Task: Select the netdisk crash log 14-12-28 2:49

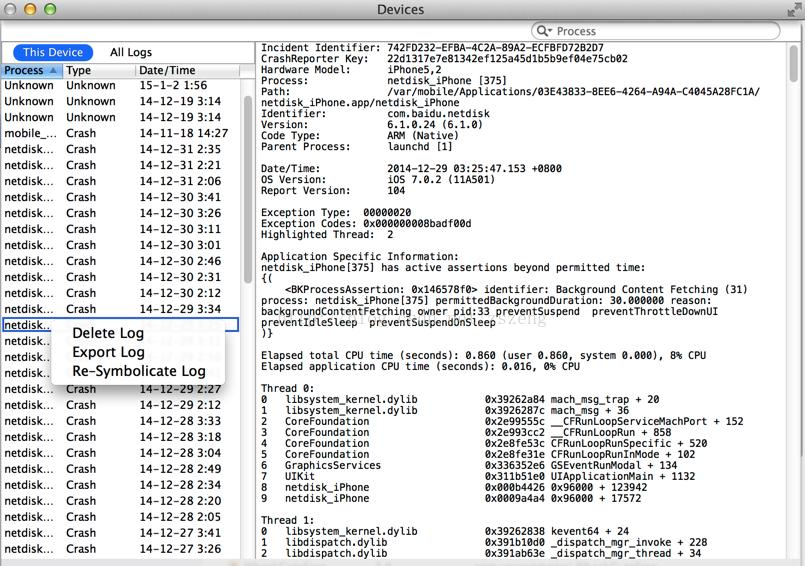Action: [121, 468]
